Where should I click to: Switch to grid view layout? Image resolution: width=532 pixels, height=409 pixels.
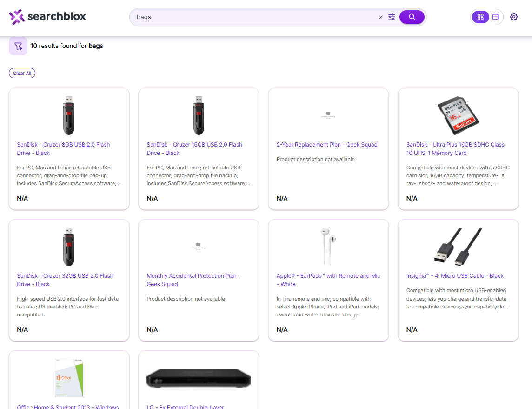click(480, 17)
